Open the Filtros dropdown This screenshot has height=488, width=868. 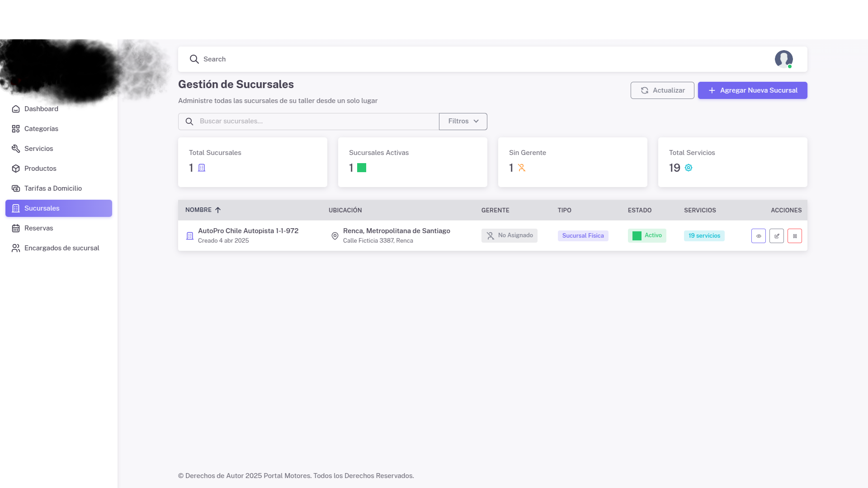coord(462,121)
